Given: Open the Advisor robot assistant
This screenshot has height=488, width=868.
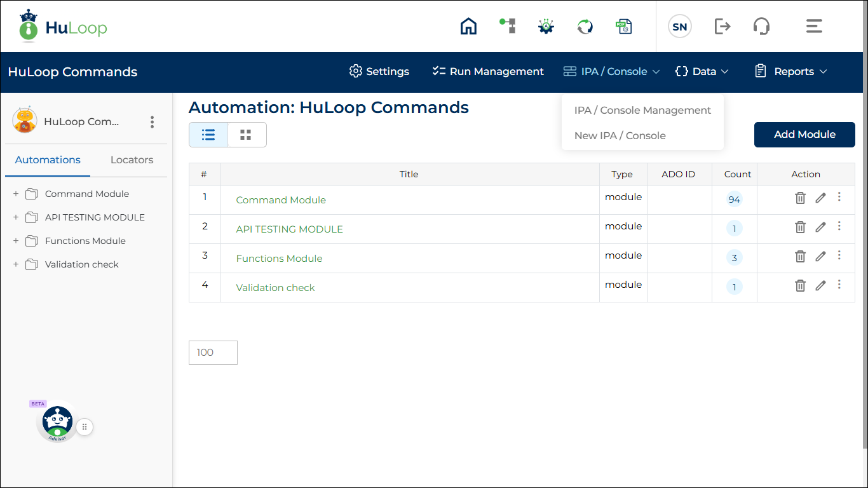Looking at the screenshot, I should (58, 422).
